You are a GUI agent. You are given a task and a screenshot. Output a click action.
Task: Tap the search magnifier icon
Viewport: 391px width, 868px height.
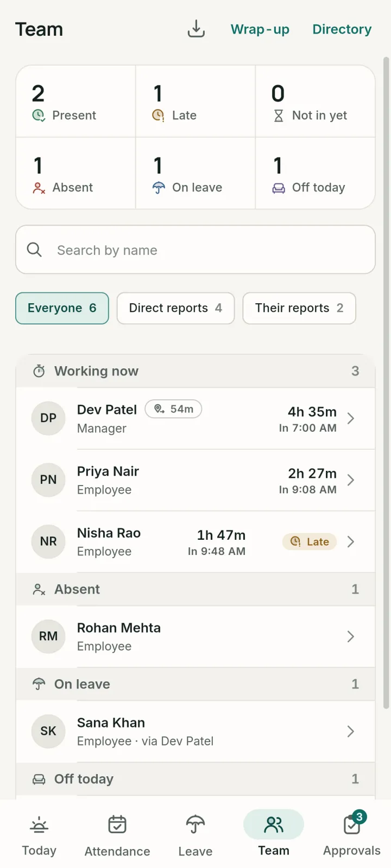pos(34,250)
